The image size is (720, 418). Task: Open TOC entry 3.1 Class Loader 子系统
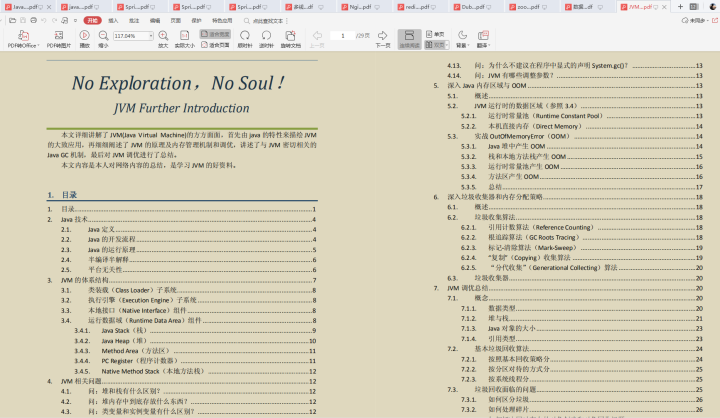pos(188,290)
